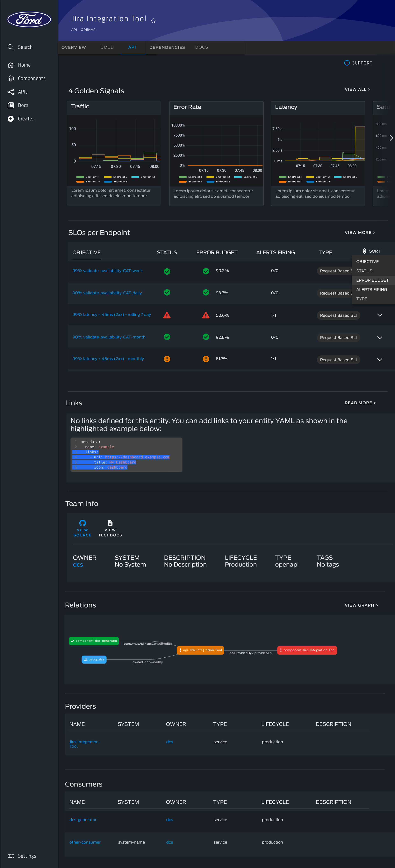Click the red warning status for rolling 7 day

point(167,315)
